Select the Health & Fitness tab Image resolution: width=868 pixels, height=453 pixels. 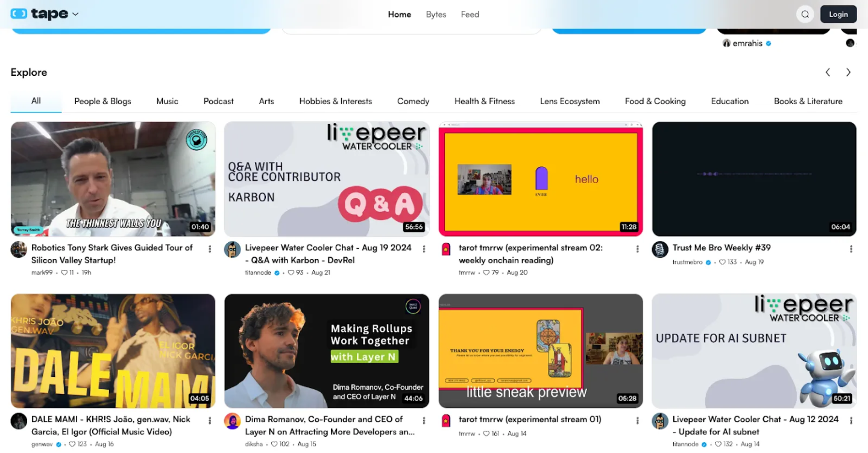pos(485,101)
